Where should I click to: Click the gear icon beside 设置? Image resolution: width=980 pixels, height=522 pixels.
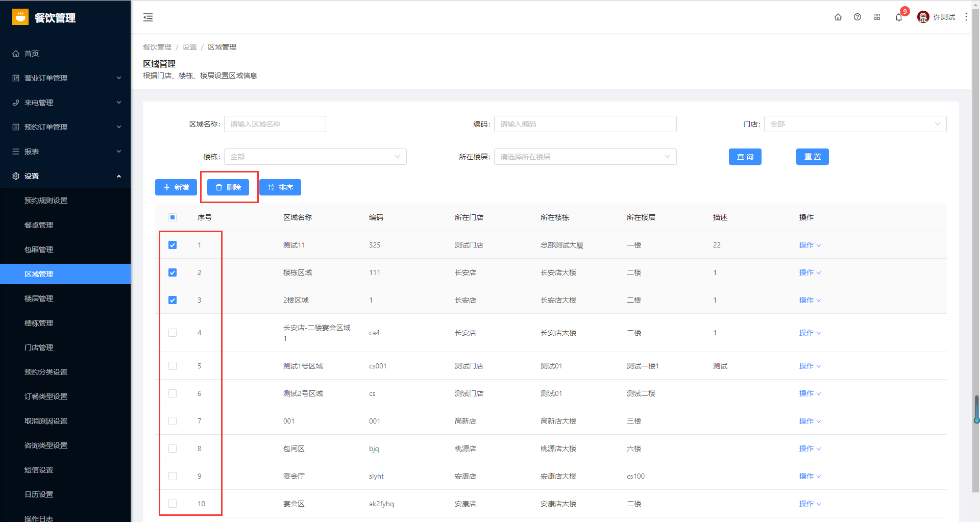pyautogui.click(x=16, y=176)
